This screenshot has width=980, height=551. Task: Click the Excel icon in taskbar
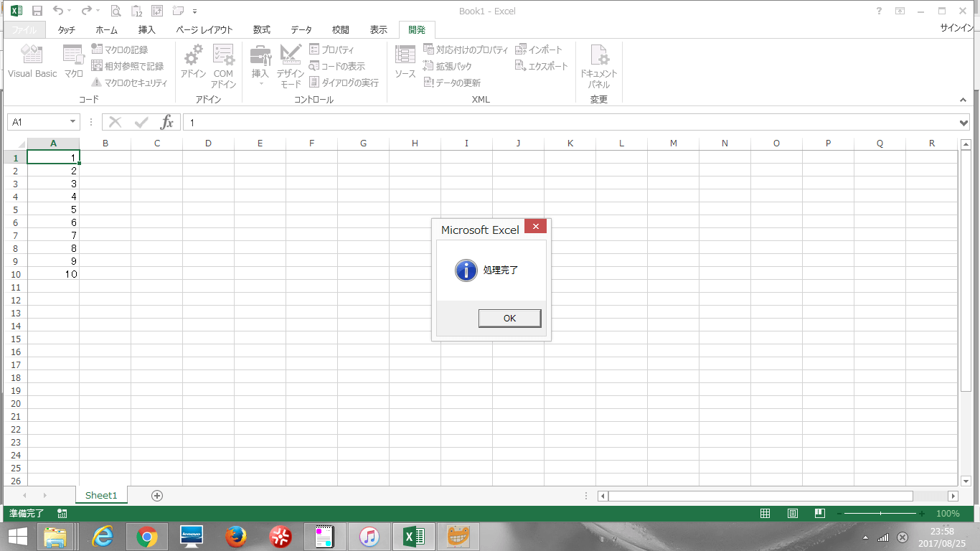(x=413, y=536)
